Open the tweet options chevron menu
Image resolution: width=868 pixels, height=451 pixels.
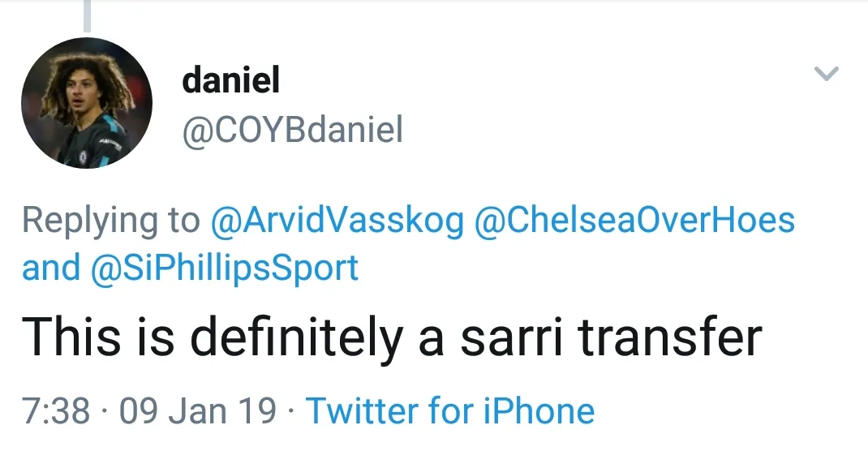coord(826,75)
